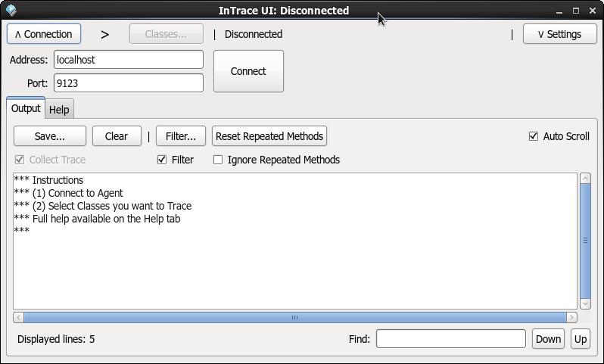Click the '*** Instructions' line
The image size is (604, 364).
tap(48, 180)
